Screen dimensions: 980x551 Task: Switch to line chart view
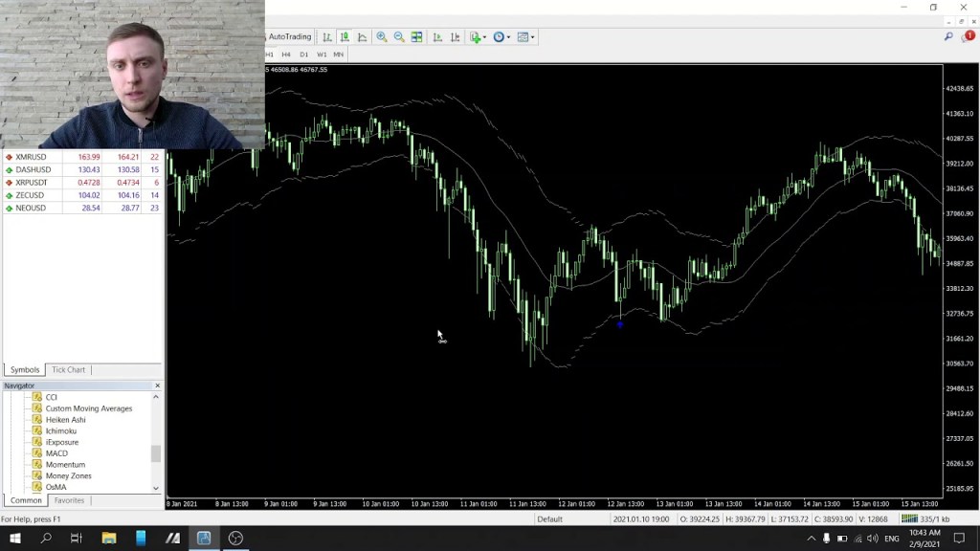(x=362, y=36)
